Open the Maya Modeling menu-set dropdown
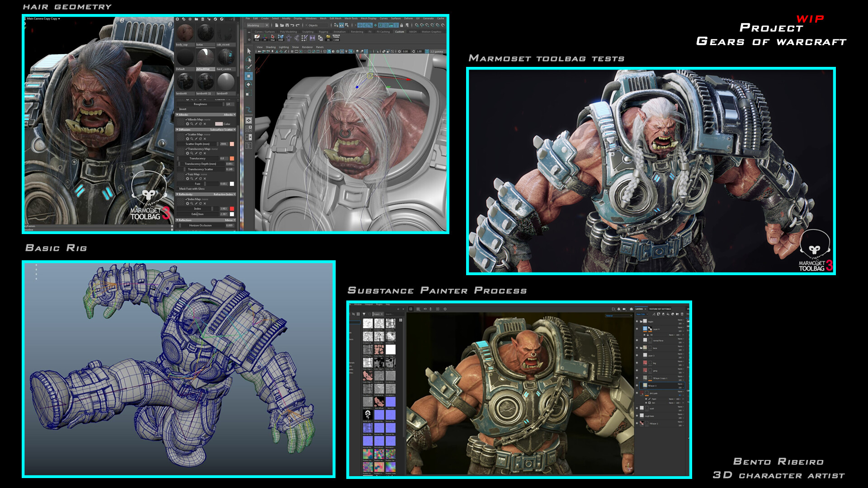The height and width of the screenshot is (488, 868). (x=258, y=25)
